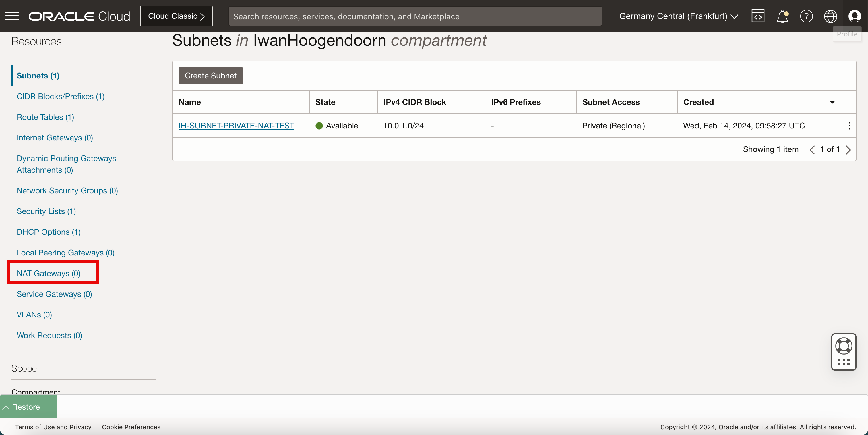Open the user profile avatar menu
868x435 pixels.
click(855, 16)
